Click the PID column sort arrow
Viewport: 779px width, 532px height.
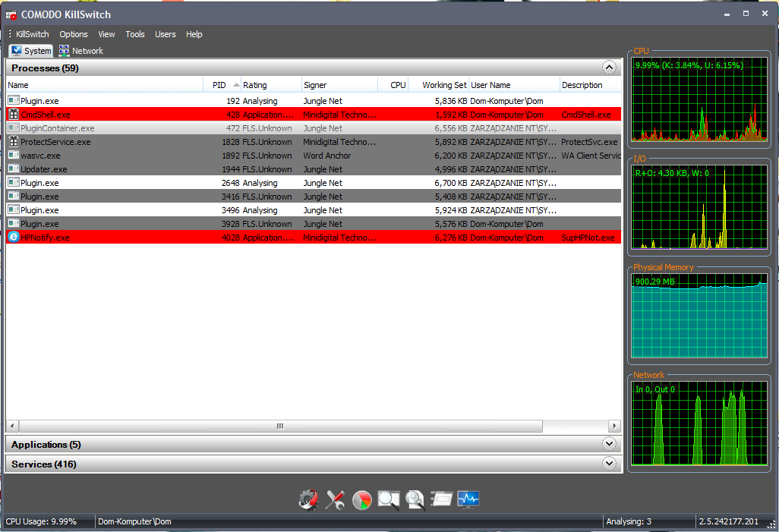click(236, 85)
